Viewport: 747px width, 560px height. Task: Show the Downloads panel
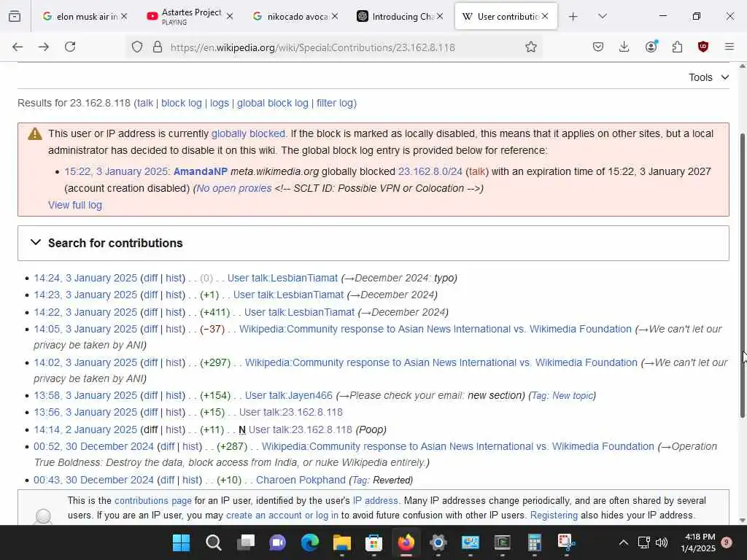click(624, 47)
